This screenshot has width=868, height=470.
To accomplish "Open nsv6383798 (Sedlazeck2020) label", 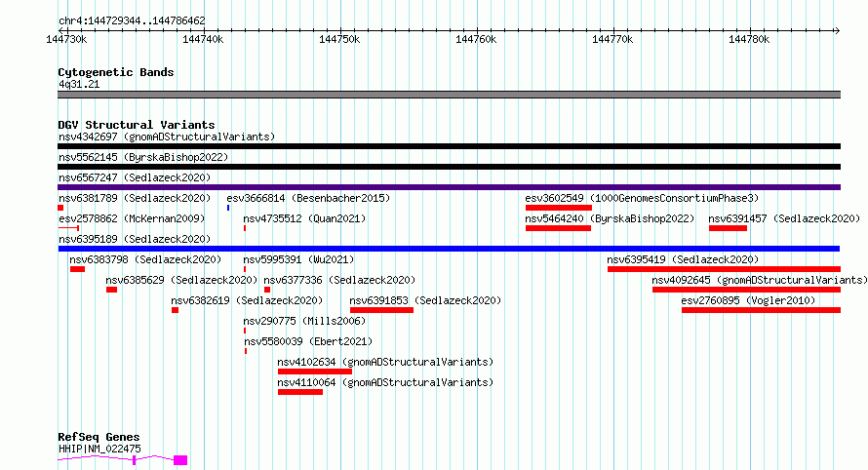I will click(x=145, y=259).
